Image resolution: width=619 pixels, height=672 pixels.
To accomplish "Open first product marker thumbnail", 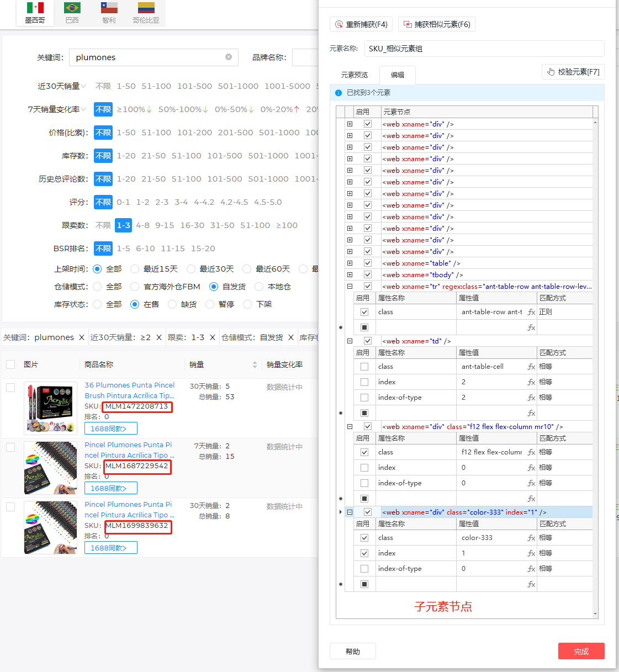I will (51, 409).
